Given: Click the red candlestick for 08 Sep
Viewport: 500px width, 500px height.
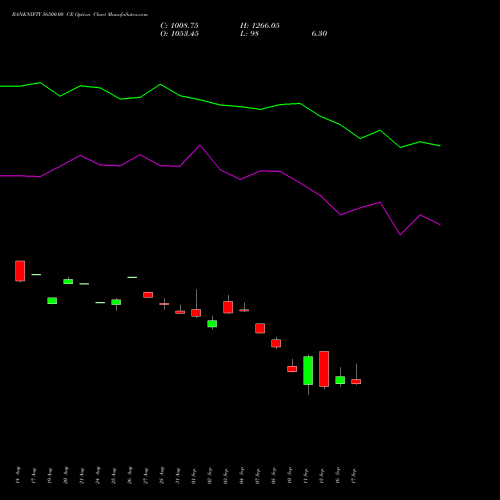Looking at the screenshot, I should pos(276,343).
